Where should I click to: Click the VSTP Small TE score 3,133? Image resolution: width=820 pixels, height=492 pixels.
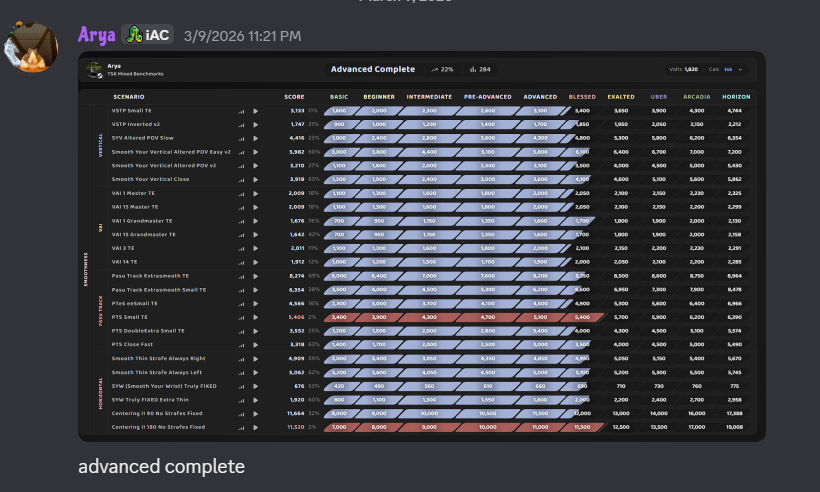[297, 111]
